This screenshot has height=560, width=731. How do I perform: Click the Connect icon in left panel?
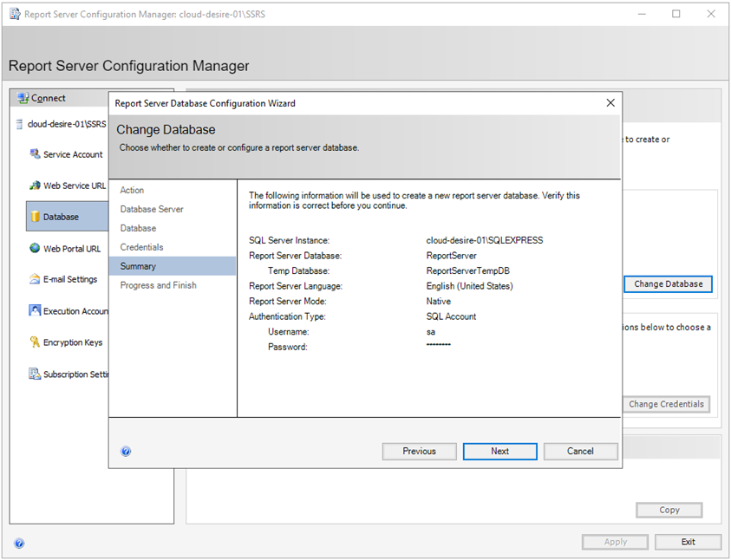click(23, 98)
